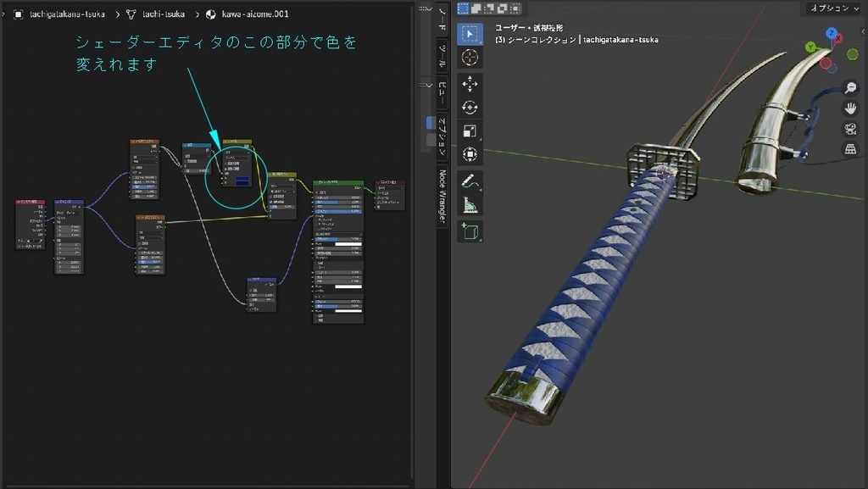The height and width of the screenshot is (489, 868).
Task: Click the tachigatakana-tsuka breadcrumb in shader editor
Action: pos(67,14)
